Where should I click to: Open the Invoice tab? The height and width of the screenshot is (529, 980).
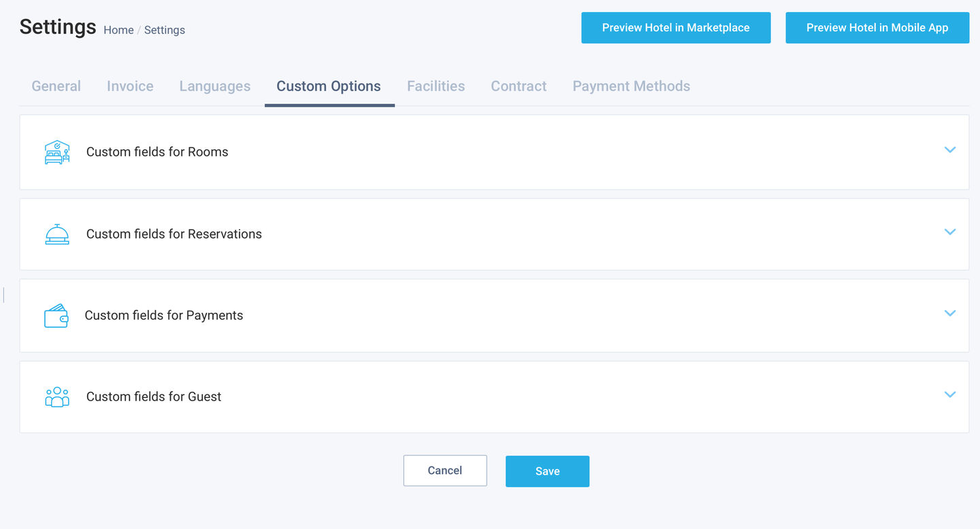[x=130, y=86]
